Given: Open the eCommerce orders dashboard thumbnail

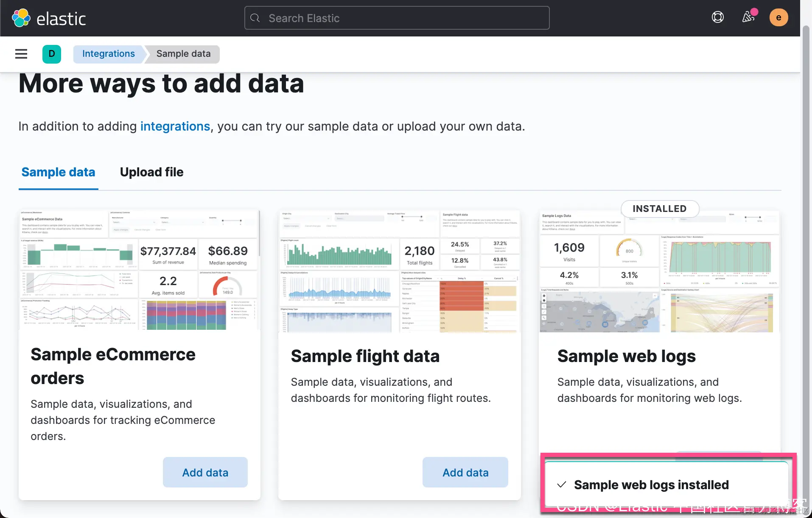Looking at the screenshot, I should [140, 270].
